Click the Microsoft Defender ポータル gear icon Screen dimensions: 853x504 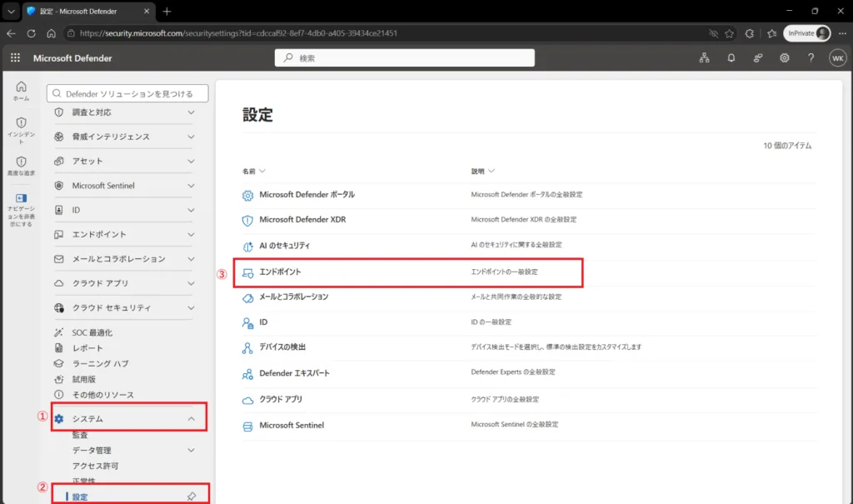247,196
